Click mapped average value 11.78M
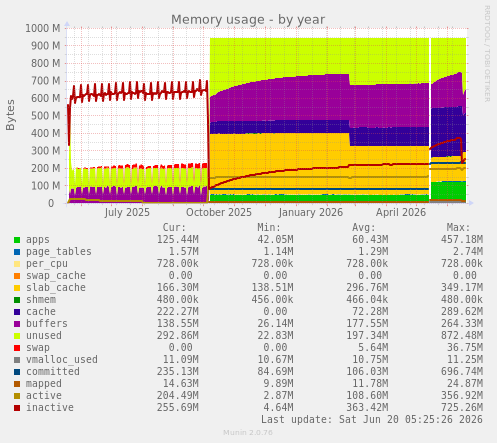Image resolution: width=497 pixels, height=443 pixels. 370,384
